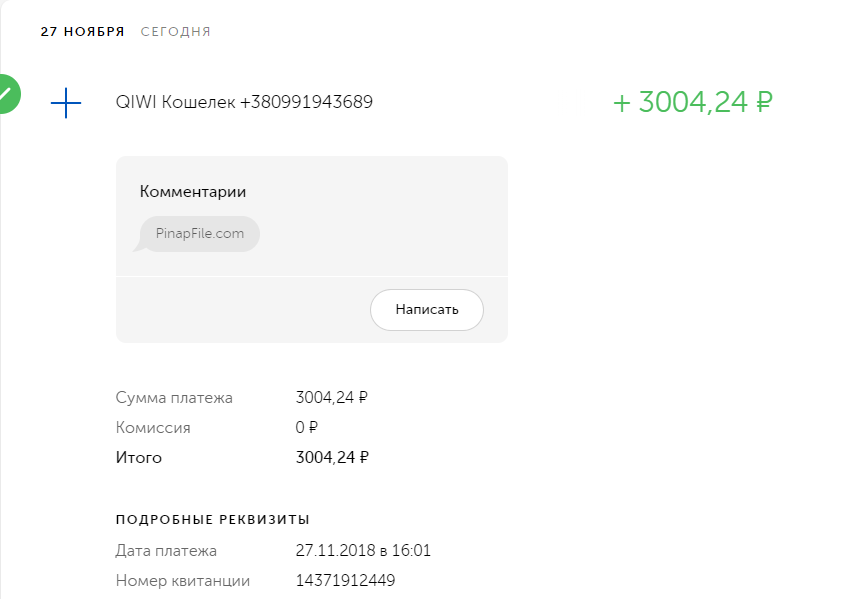Click the blue plus icon
This screenshot has height=599, width=864.
point(66,102)
